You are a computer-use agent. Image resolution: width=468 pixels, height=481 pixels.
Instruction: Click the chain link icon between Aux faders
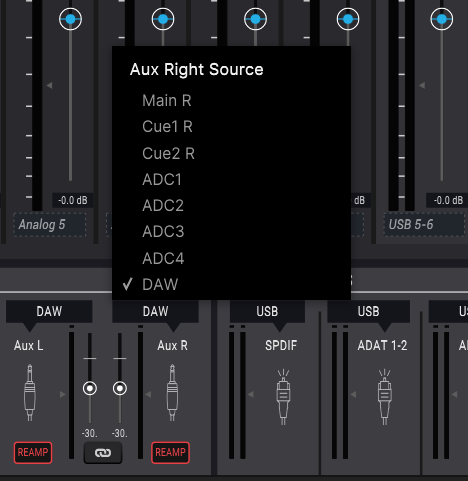click(x=103, y=453)
